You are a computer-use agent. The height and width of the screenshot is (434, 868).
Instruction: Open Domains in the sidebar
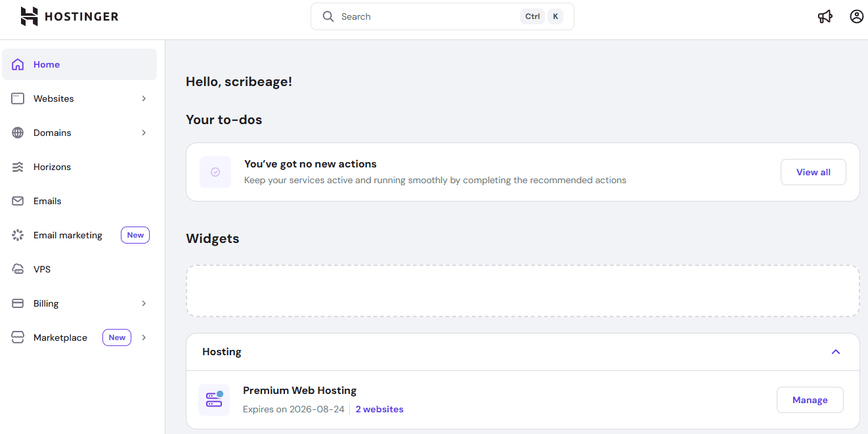click(x=79, y=133)
